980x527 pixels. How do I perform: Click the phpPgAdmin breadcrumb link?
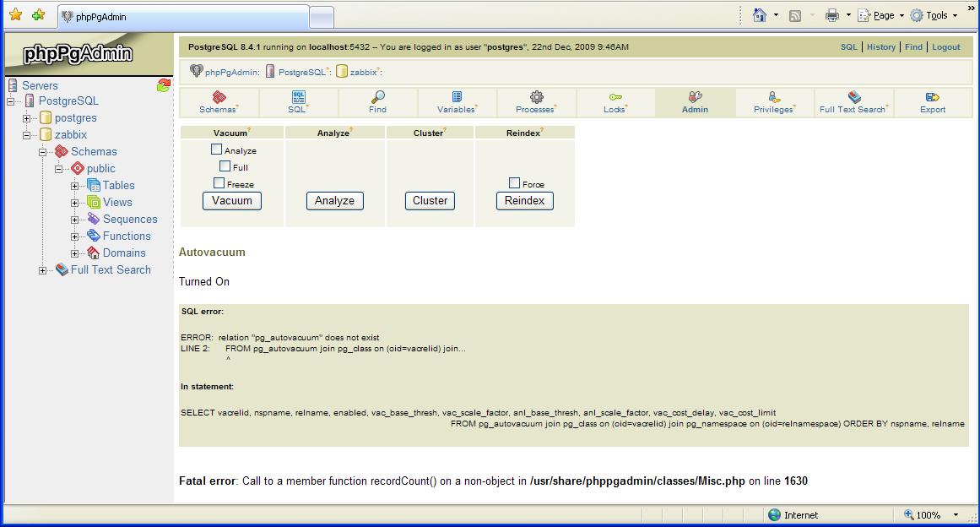tap(231, 72)
